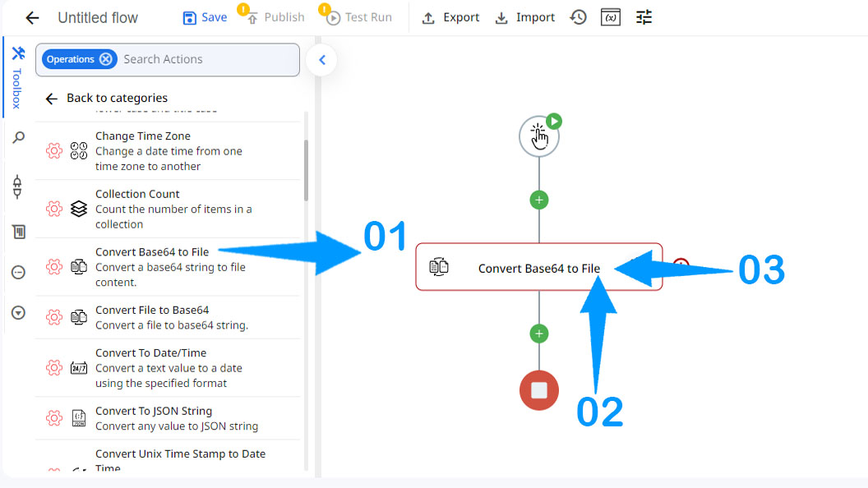Select Convert To Date/Time action
Image resolution: width=868 pixels, height=488 pixels.
click(x=168, y=368)
